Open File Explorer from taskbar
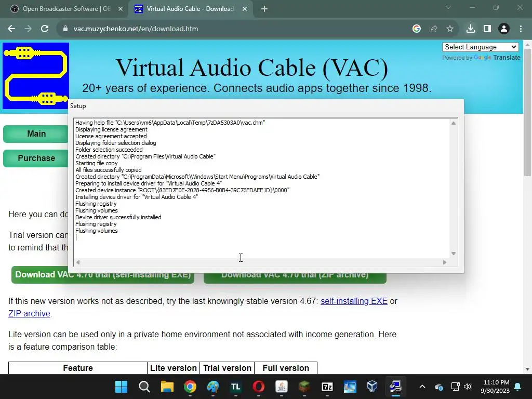 pyautogui.click(x=167, y=387)
